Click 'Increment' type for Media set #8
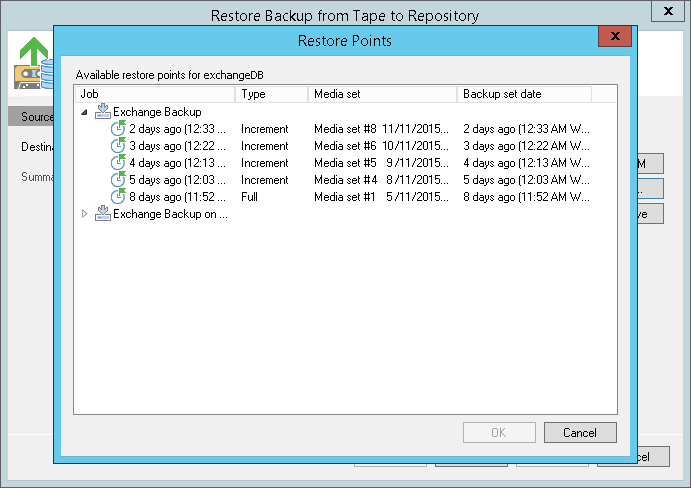This screenshot has height=488, width=691. pyautogui.click(x=264, y=129)
